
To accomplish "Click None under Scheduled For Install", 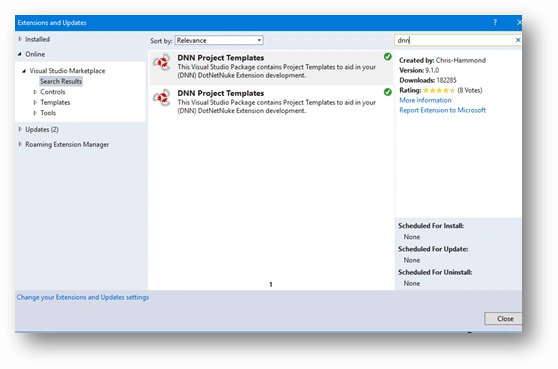I will click(412, 237).
